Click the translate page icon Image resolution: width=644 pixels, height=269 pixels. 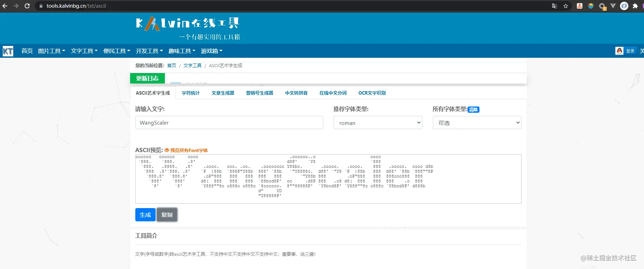pyautogui.click(x=555, y=6)
